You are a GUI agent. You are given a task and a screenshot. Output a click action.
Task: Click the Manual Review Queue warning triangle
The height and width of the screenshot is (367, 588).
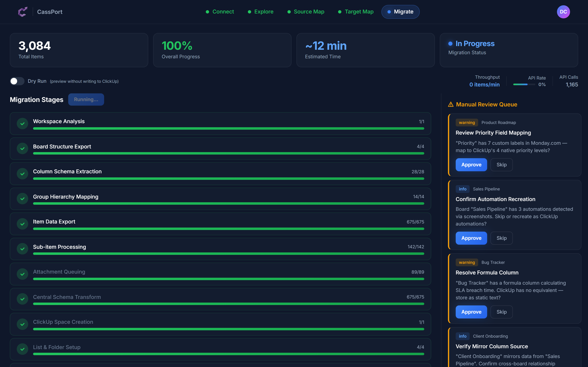451,104
